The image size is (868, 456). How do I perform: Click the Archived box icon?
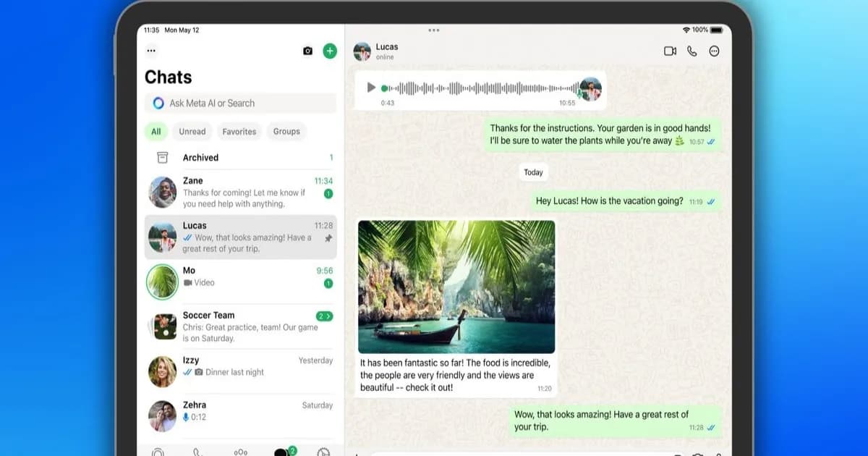click(163, 158)
